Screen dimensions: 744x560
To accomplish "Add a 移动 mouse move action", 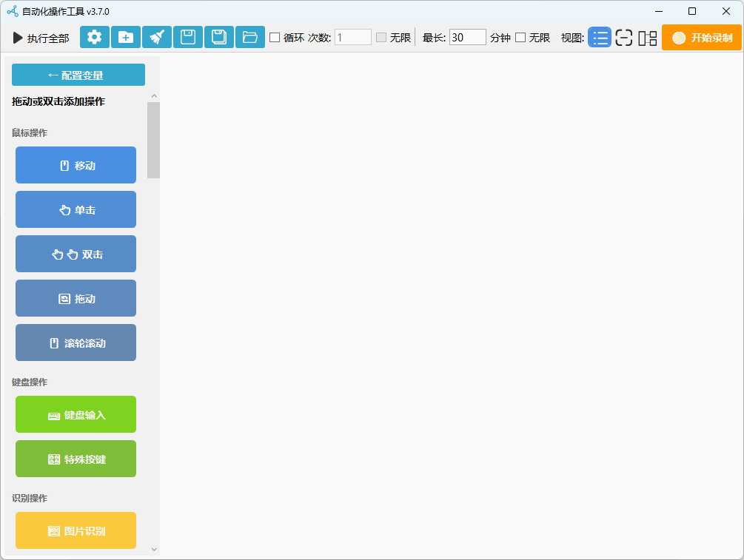I will click(76, 165).
